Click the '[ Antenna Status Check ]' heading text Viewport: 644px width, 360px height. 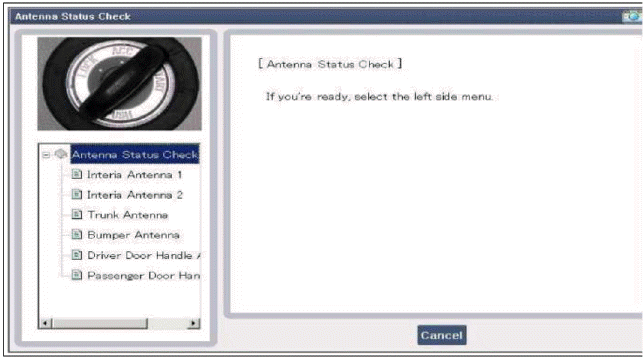click(x=330, y=64)
